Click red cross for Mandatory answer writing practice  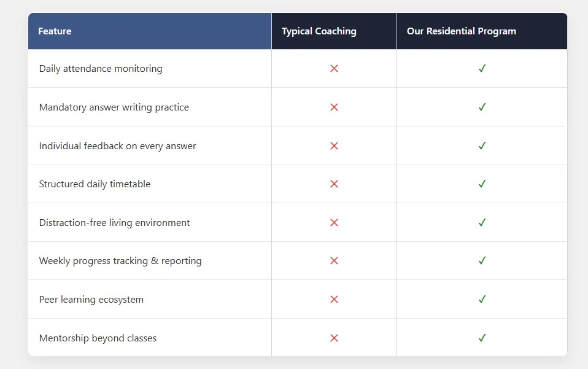point(334,107)
